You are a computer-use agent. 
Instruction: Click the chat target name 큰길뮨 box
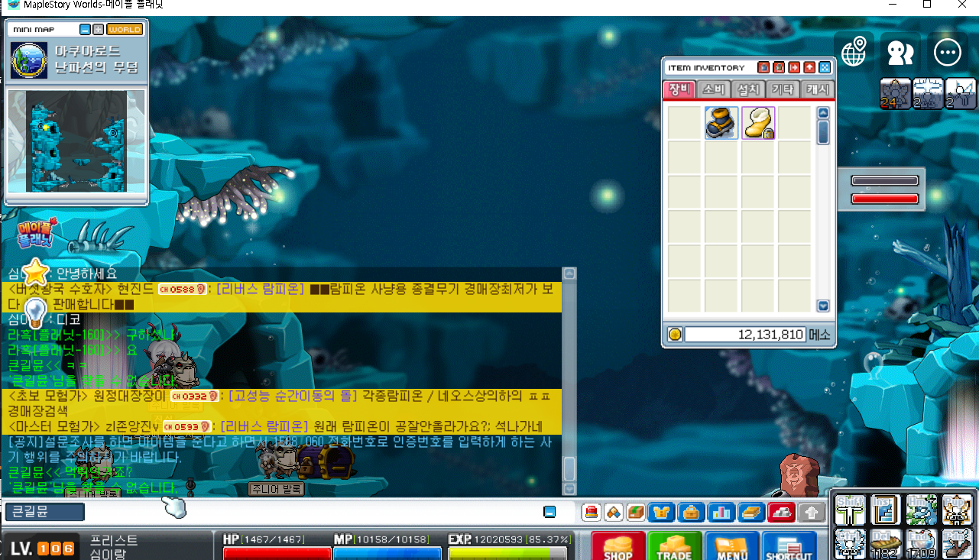point(44,512)
